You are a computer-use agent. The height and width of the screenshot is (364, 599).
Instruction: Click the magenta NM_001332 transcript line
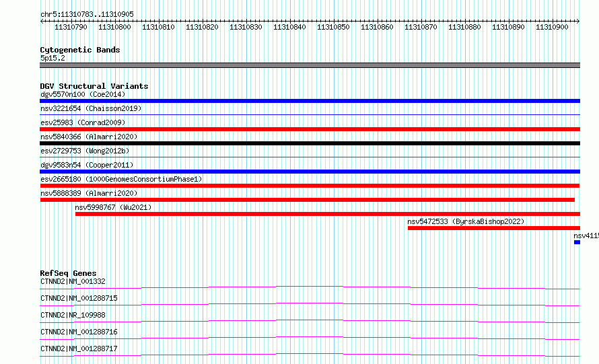pyautogui.click(x=310, y=287)
